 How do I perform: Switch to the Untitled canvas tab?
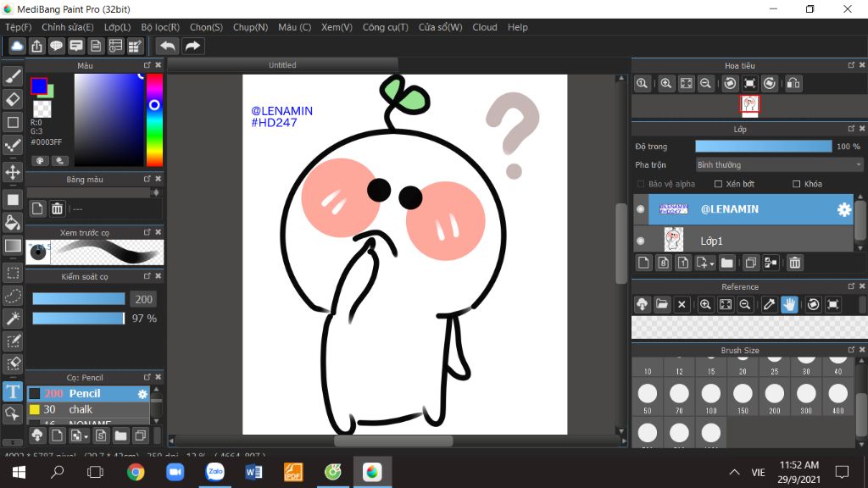pos(282,64)
